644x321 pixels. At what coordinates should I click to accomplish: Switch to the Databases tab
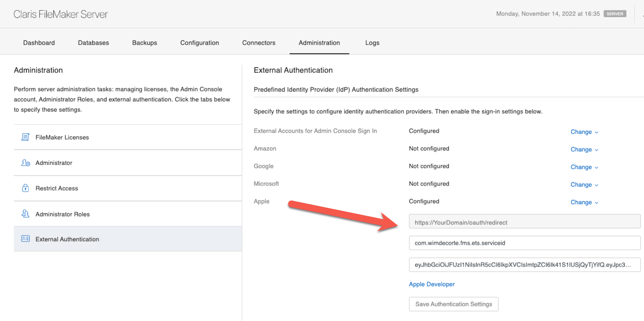coord(94,43)
